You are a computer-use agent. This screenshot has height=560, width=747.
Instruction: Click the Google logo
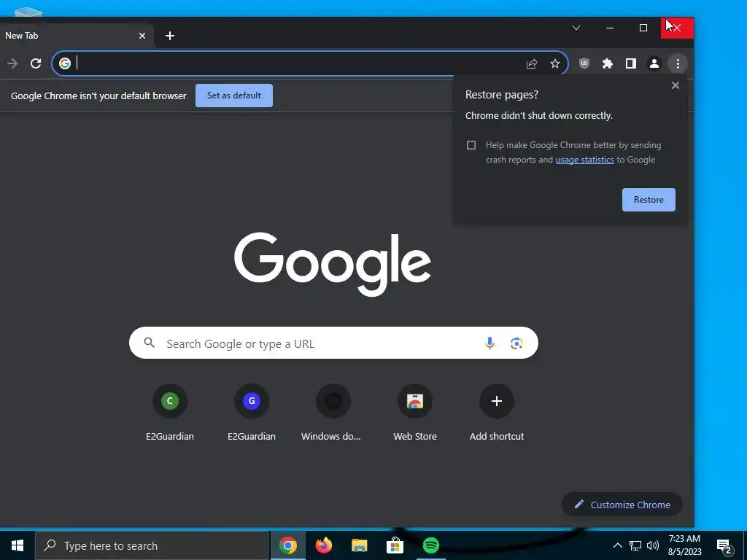(x=333, y=263)
